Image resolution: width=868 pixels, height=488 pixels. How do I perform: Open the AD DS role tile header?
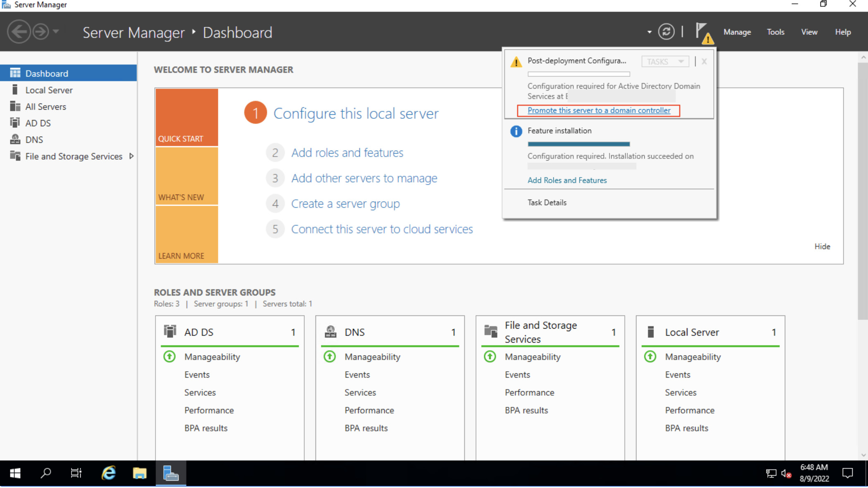pos(230,332)
